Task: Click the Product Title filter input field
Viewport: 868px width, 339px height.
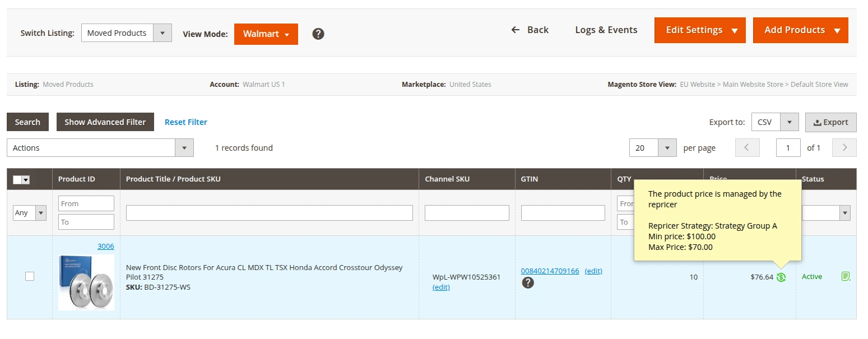Action: pyautogui.click(x=269, y=213)
